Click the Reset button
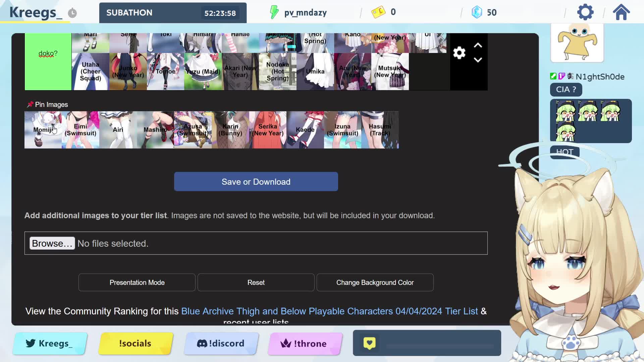644x362 pixels. 256,283
